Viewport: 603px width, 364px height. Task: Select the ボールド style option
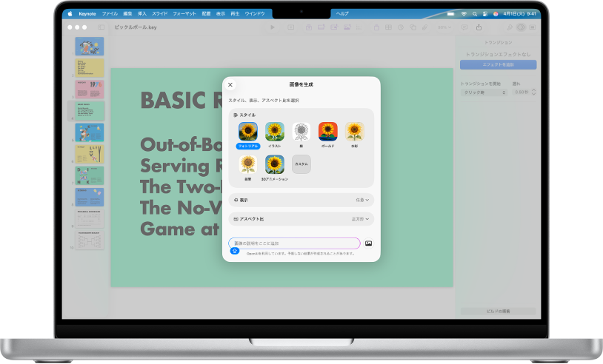pyautogui.click(x=327, y=132)
